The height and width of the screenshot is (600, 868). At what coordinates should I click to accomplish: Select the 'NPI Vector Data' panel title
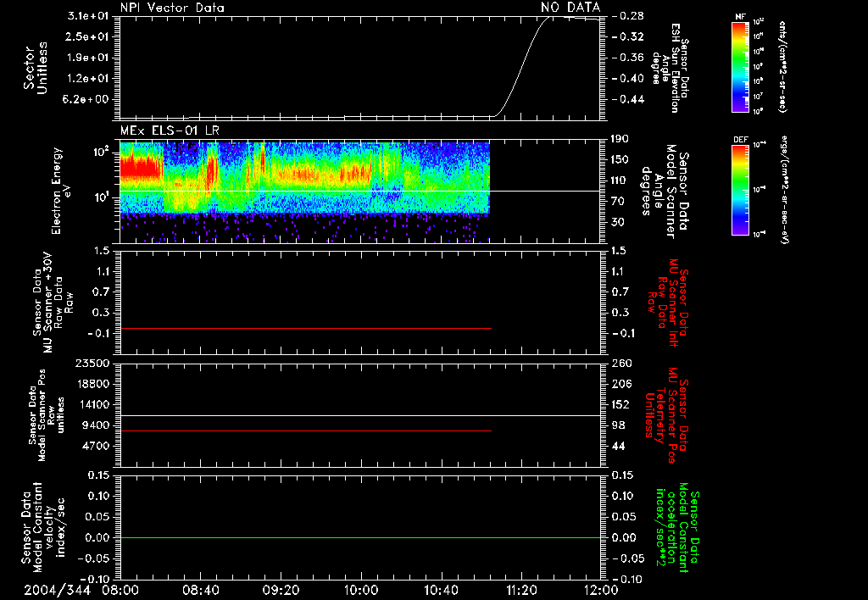click(x=172, y=8)
